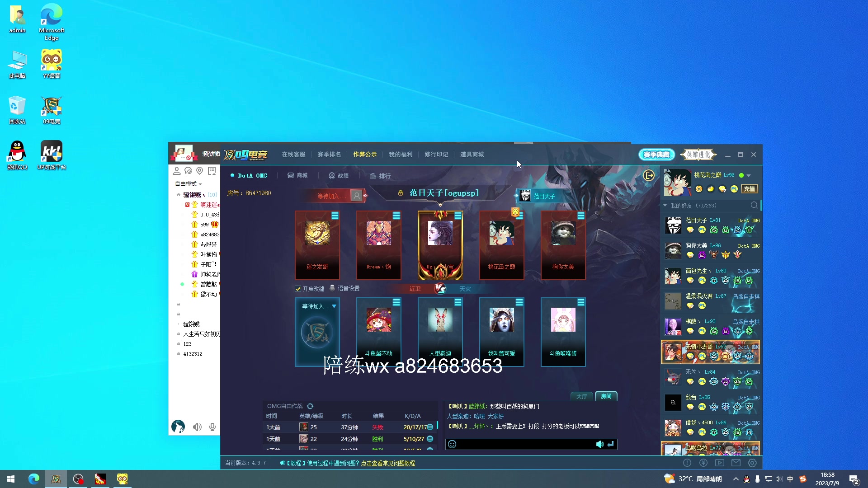Open the 等待加入 slot dropdown in bottom team

(x=334, y=306)
